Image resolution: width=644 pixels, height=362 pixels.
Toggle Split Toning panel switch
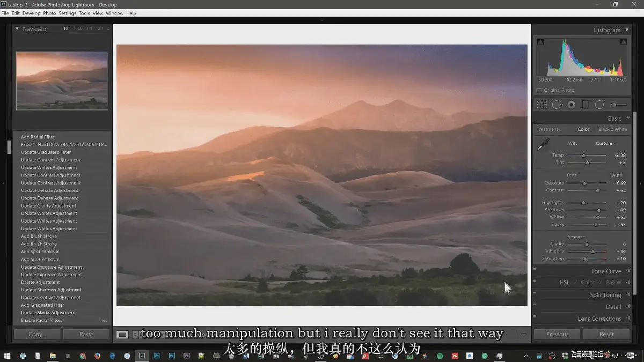click(535, 293)
